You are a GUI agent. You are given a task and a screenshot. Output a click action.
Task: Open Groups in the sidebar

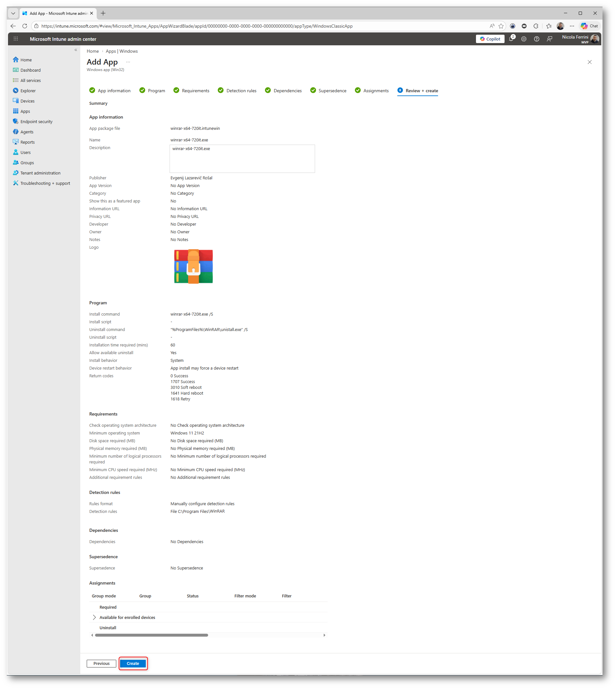coord(23,163)
